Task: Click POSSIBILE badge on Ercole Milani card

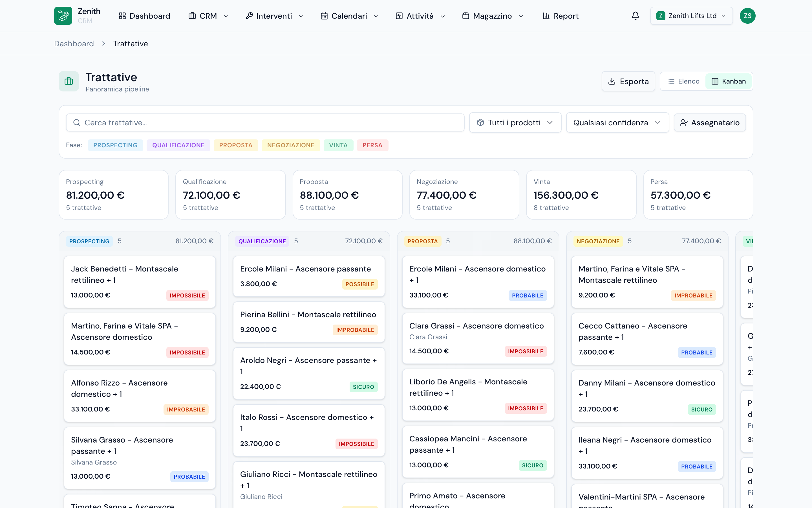Action: (360, 284)
